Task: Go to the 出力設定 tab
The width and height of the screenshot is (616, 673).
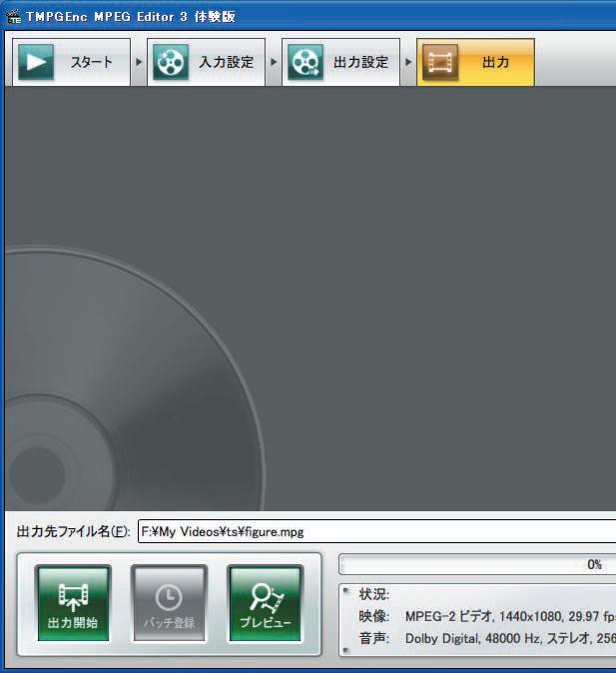Action: 340,62
